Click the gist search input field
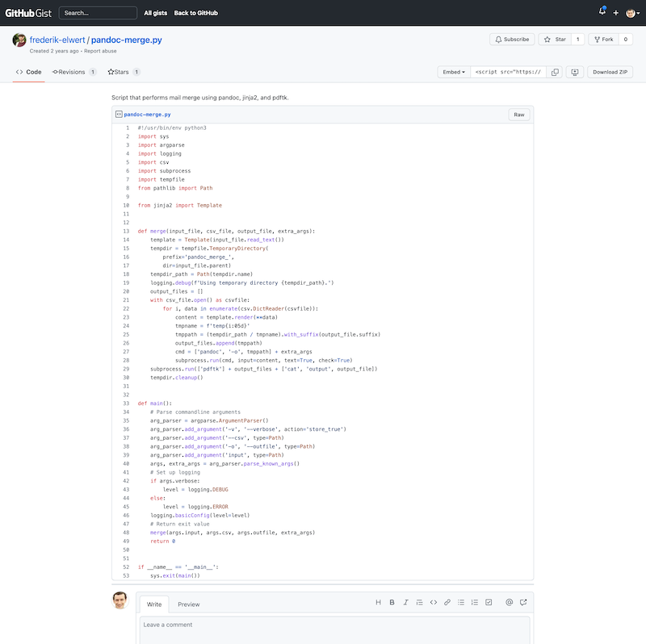The image size is (646, 644). click(98, 13)
